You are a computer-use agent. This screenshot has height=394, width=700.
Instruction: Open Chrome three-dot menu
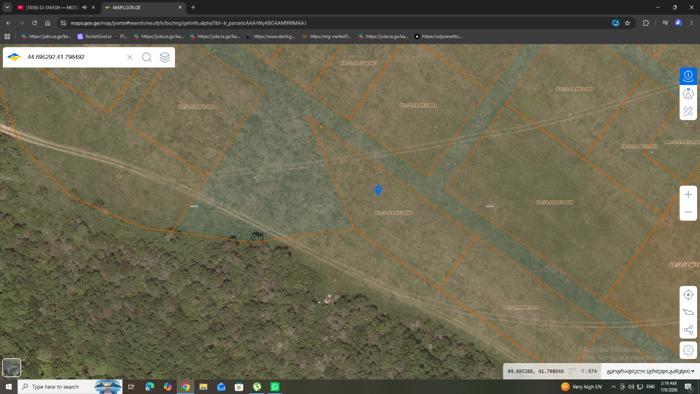692,23
